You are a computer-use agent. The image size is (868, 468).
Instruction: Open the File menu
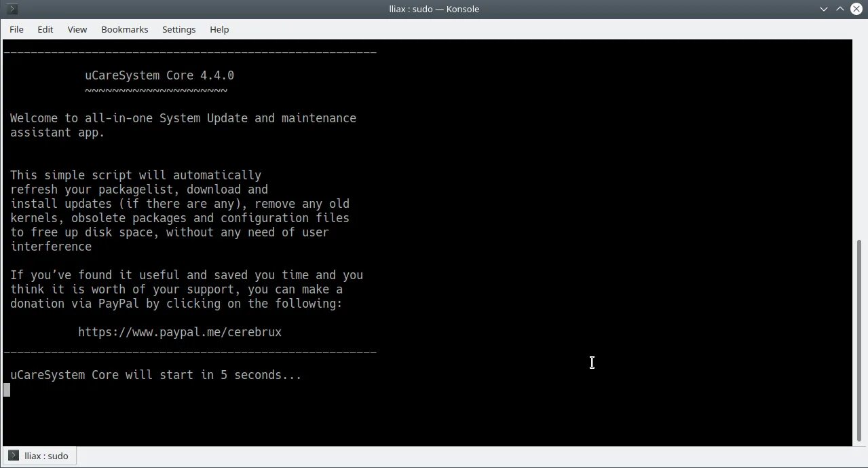click(16, 29)
